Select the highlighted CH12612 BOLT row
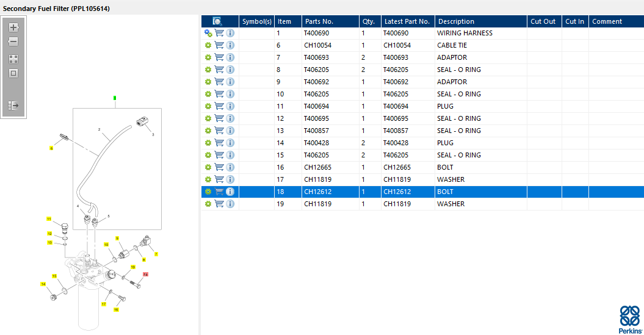 point(422,192)
